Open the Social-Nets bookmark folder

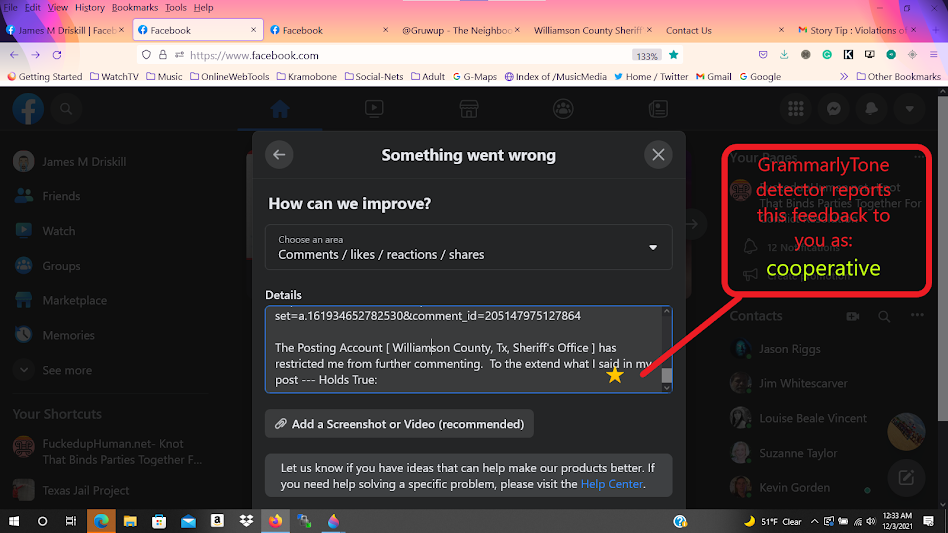pyautogui.click(x=374, y=77)
